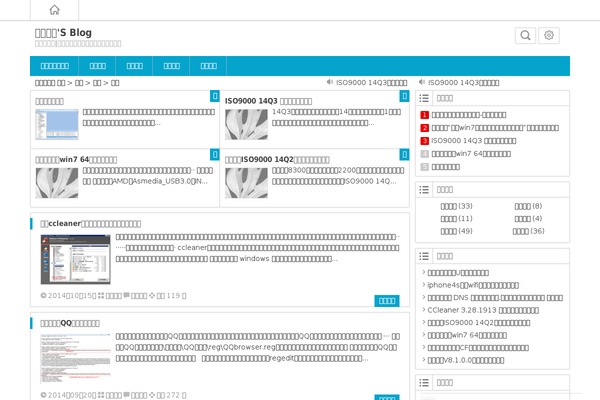The height and width of the screenshot is (400, 600).
Task: Click the views icon beside count 272
Action: (x=152, y=395)
